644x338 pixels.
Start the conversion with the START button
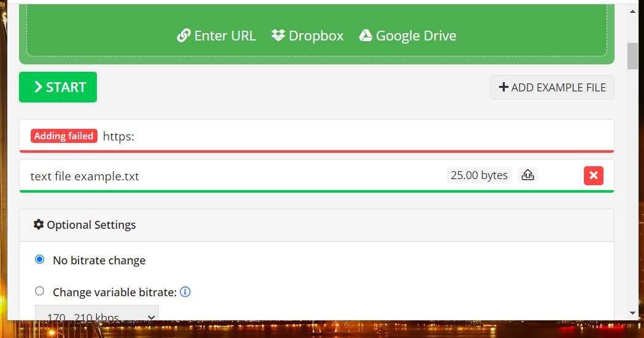(58, 87)
